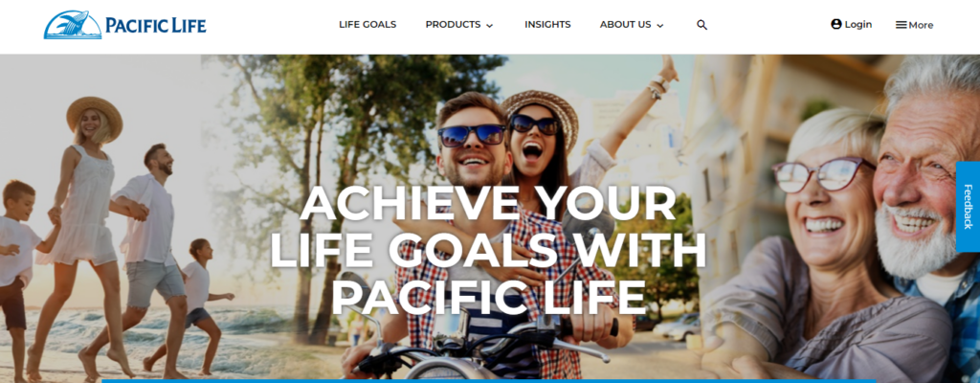
Task: Go to the INSIGHTS page
Action: pyautogui.click(x=547, y=24)
